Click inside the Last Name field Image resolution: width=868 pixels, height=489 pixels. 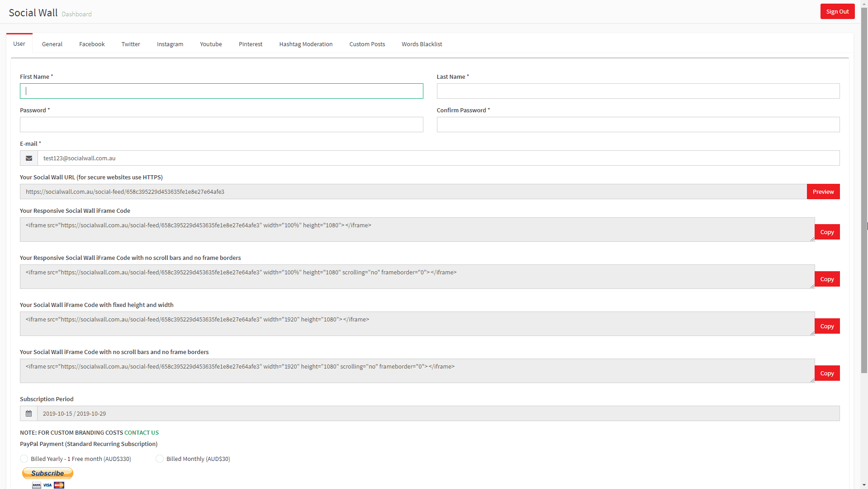point(638,91)
